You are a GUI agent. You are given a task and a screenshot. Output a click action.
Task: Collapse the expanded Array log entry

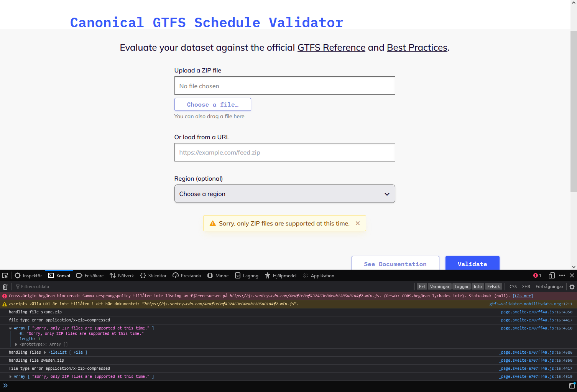(10, 328)
